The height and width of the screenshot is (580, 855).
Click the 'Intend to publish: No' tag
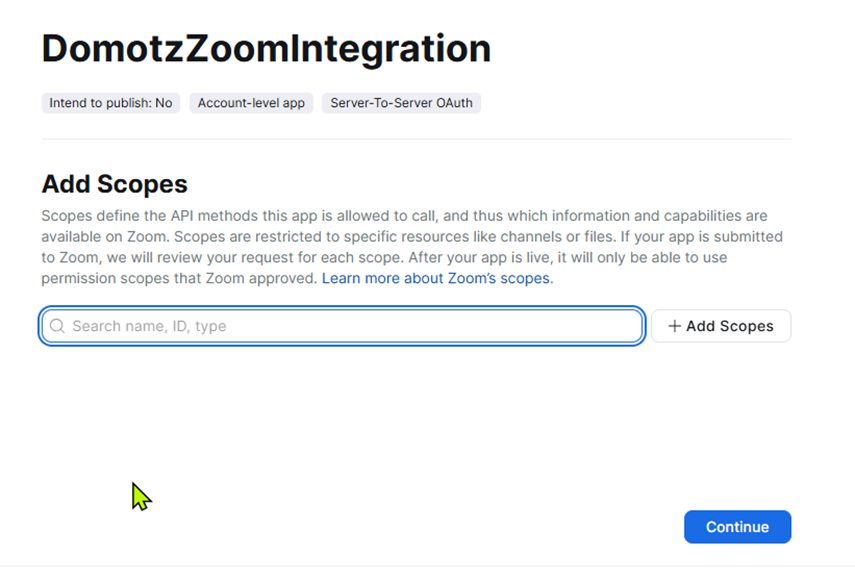click(x=111, y=103)
